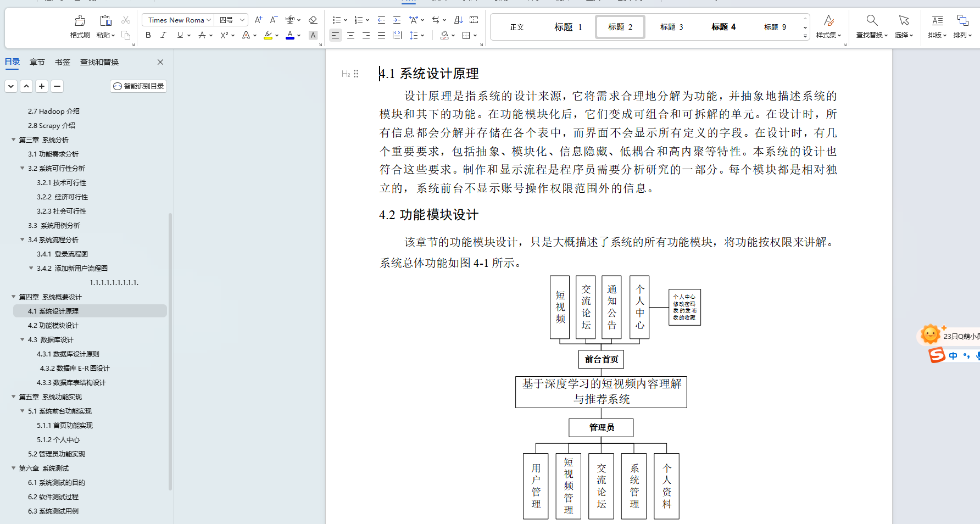Image resolution: width=980 pixels, height=524 pixels.
Task: Apply the 标题 2 style
Action: point(620,27)
